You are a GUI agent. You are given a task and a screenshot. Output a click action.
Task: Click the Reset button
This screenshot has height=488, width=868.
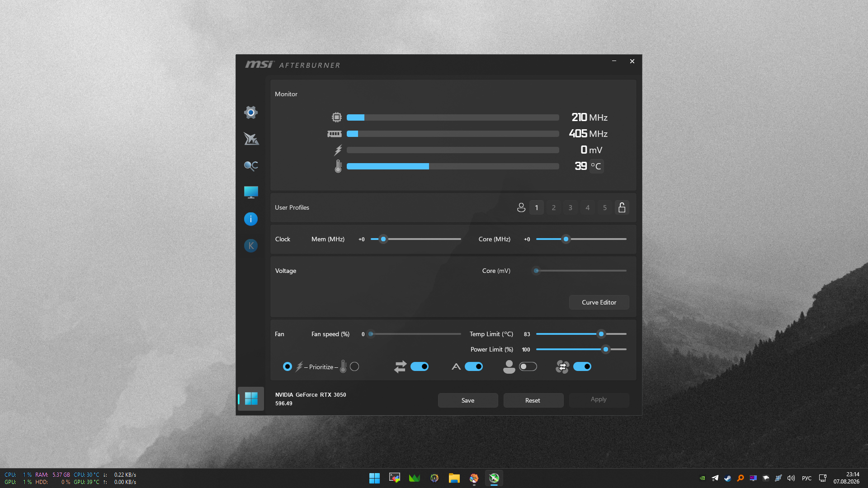point(533,400)
